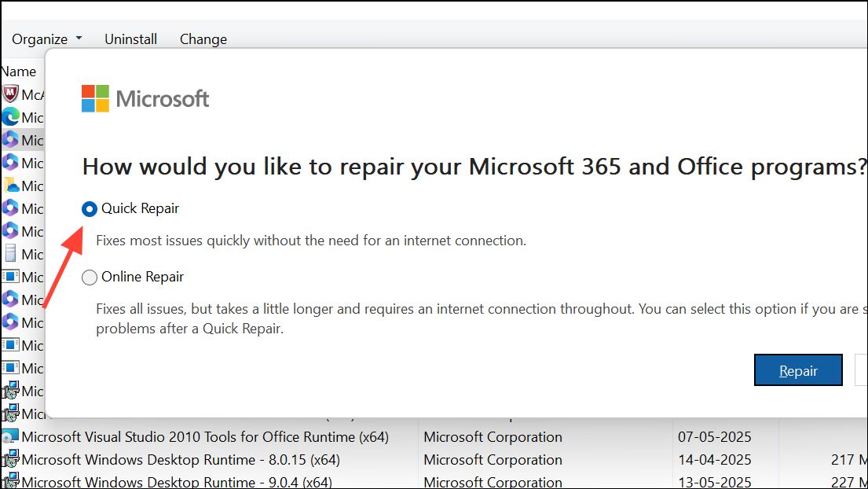868x489 pixels.
Task: Click the highlighted Microsoft 365 program icon
Action: point(10,140)
